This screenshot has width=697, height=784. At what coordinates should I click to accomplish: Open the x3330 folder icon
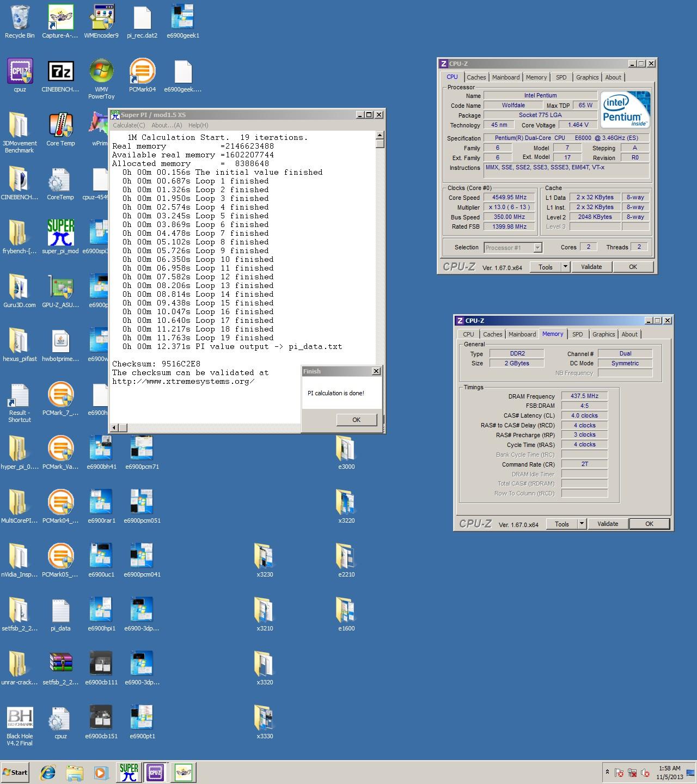(265, 722)
